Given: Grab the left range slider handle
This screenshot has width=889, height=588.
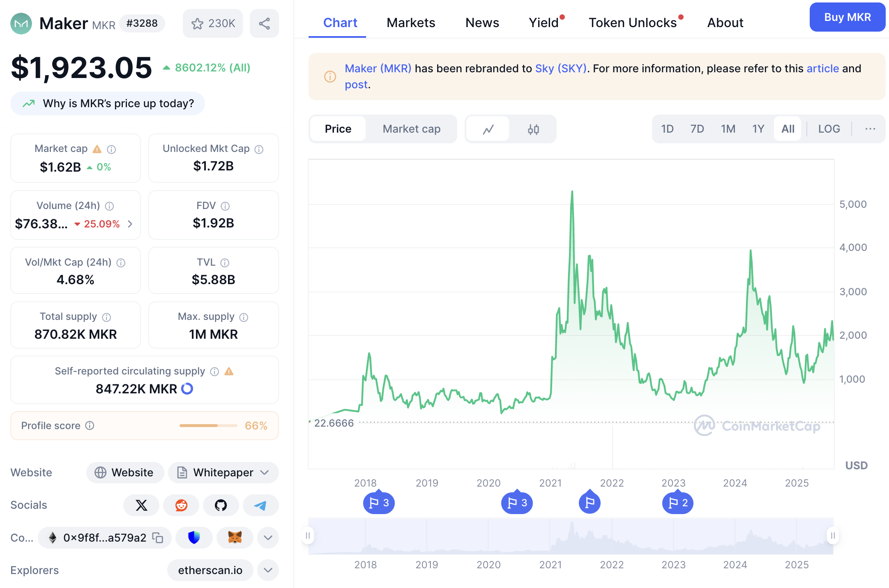Looking at the screenshot, I should coord(308,535).
